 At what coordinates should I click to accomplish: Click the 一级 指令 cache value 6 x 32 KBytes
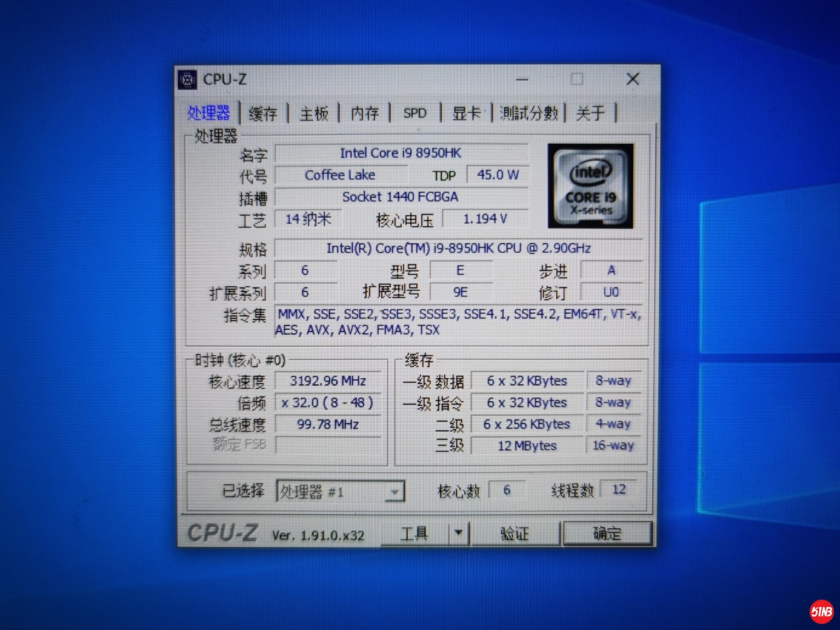coord(527,403)
